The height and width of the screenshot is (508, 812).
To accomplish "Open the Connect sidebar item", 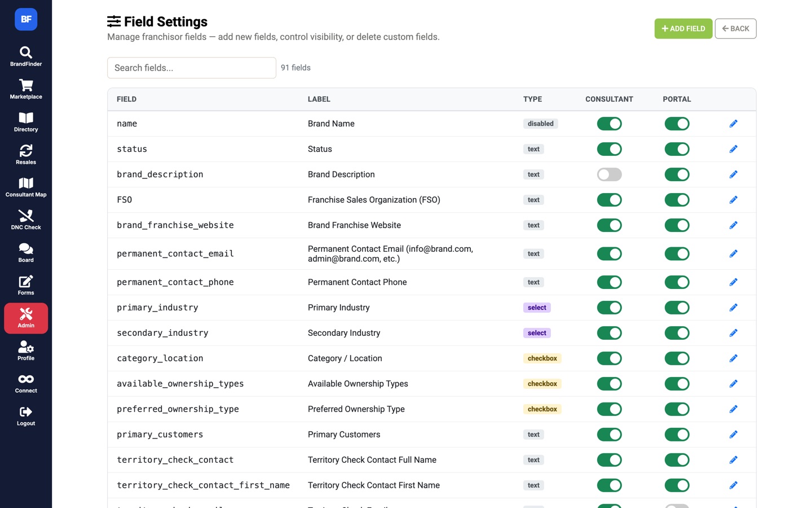I will (x=26, y=384).
